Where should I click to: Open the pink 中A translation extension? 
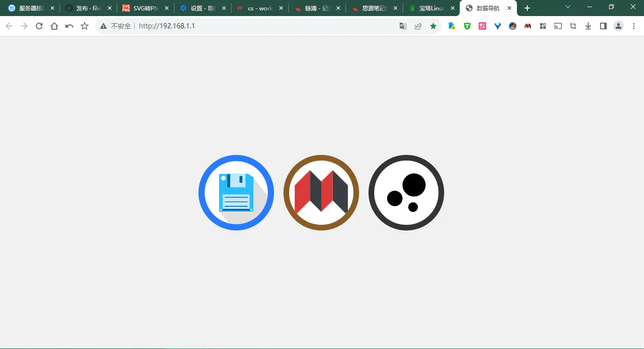click(482, 26)
